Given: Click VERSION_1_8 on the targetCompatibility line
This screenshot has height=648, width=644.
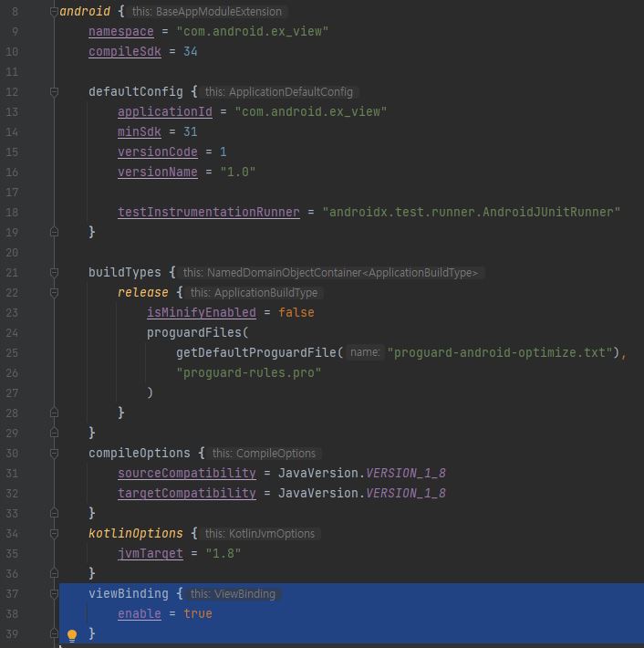Looking at the screenshot, I should pos(406,493).
